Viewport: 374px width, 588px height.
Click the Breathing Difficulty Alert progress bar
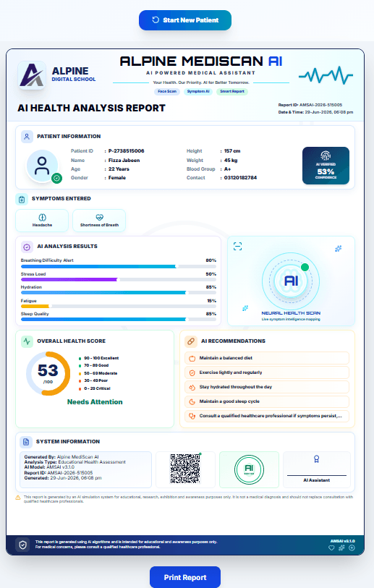pyautogui.click(x=119, y=266)
